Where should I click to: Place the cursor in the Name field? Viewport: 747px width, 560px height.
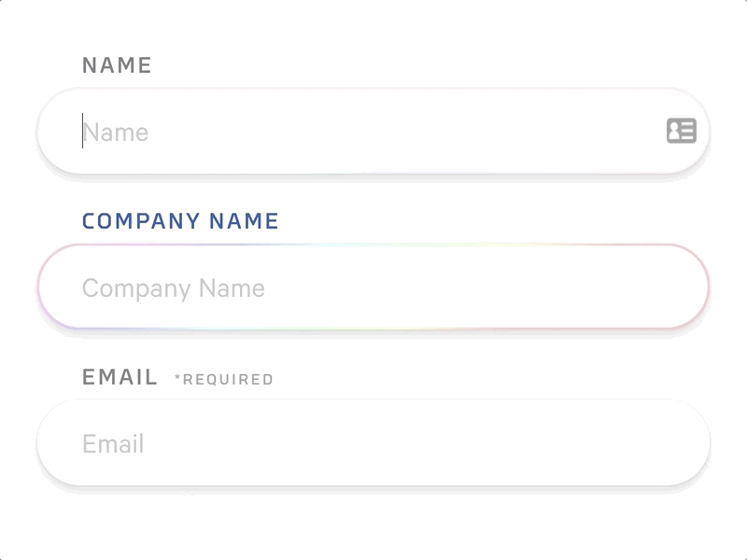point(280,132)
